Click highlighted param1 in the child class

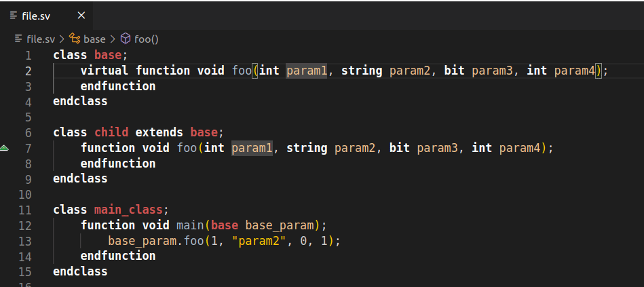click(252, 148)
